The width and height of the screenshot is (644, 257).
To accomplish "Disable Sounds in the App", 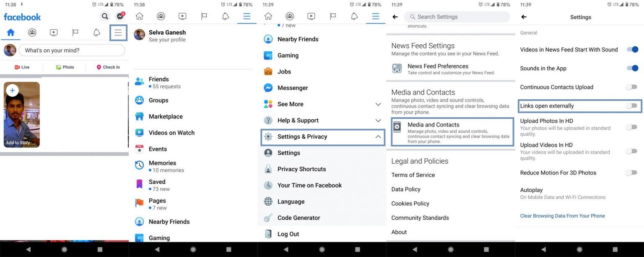I will (632, 68).
